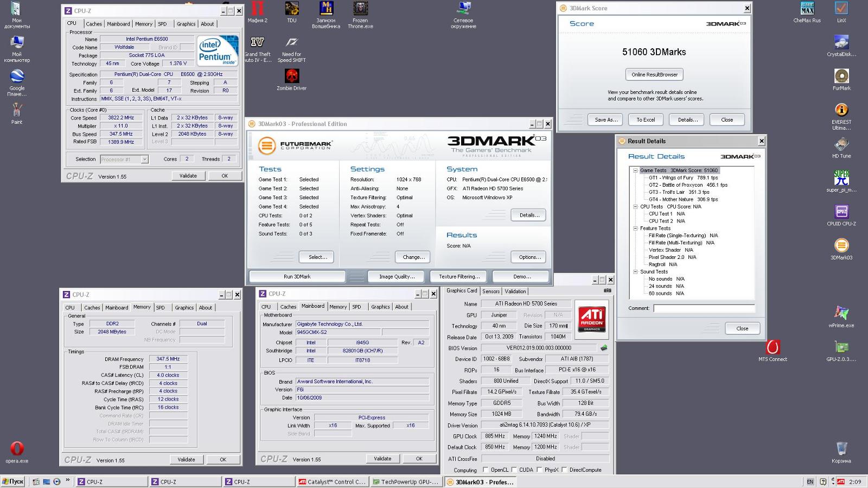Launch CPUID CPU-Z desktop icon
Image resolution: width=868 pixels, height=488 pixels.
click(841, 216)
